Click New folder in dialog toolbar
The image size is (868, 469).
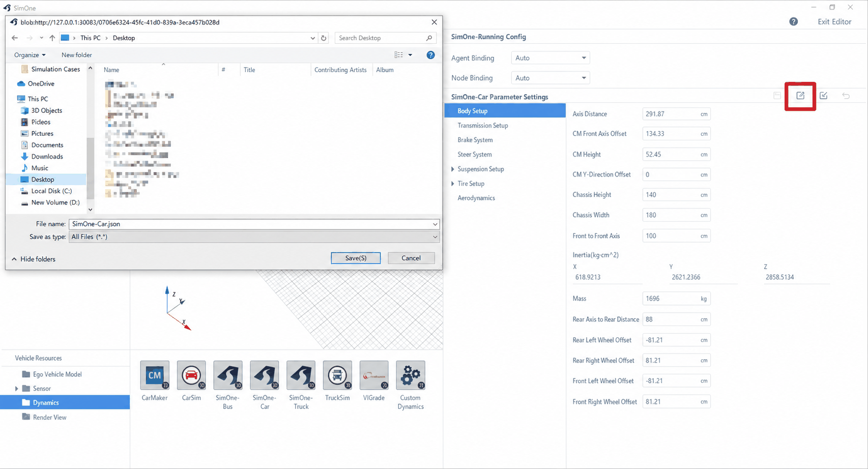tap(77, 55)
